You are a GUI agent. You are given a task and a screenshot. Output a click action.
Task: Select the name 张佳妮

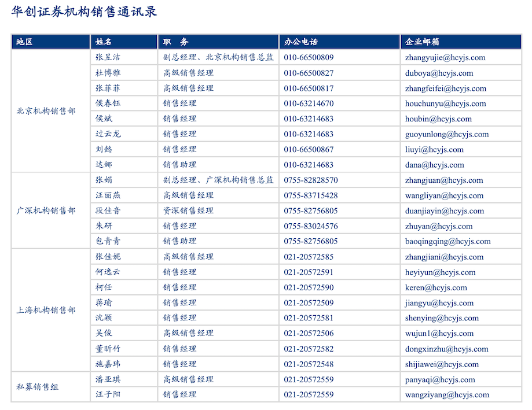click(108, 257)
